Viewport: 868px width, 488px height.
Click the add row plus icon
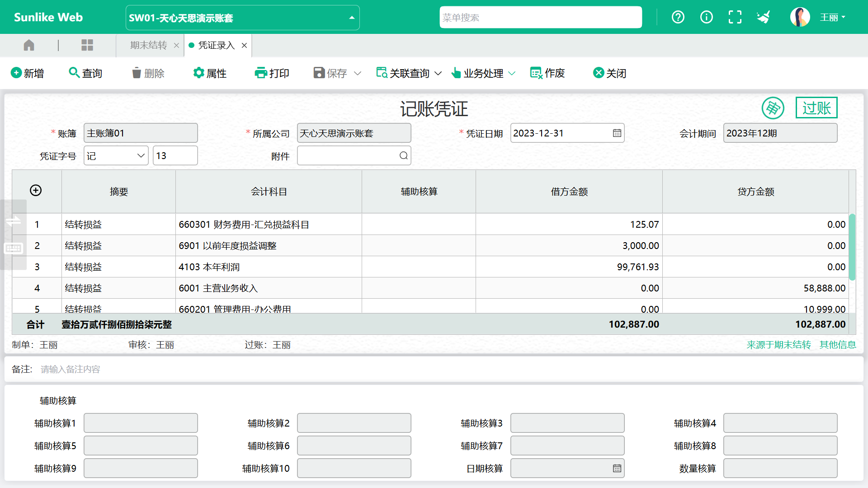36,191
